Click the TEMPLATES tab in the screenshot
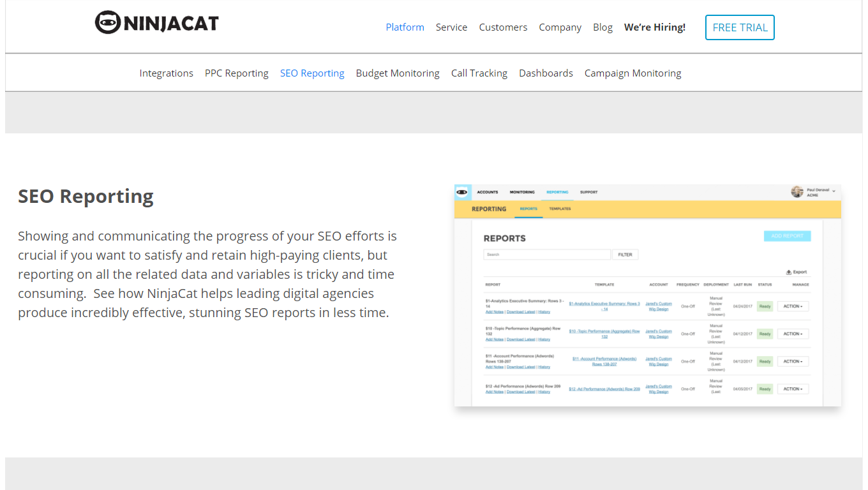Viewport: 868px width, 490px height. tap(560, 209)
